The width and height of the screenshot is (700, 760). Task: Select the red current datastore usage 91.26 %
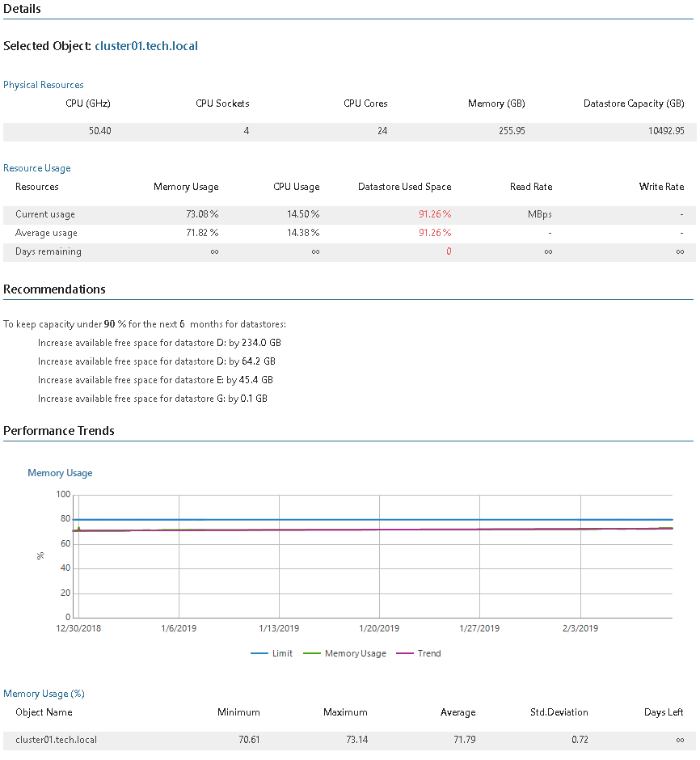click(435, 214)
